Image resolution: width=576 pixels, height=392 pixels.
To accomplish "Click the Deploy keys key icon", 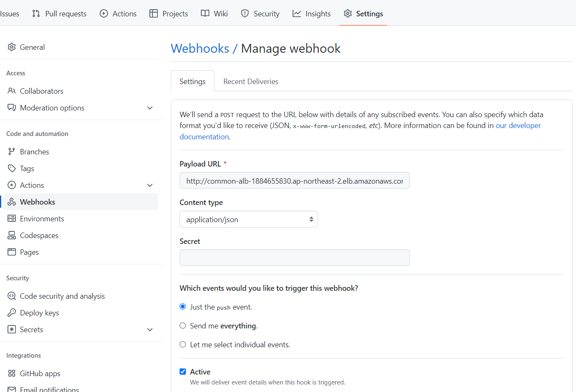I will [x=12, y=313].
